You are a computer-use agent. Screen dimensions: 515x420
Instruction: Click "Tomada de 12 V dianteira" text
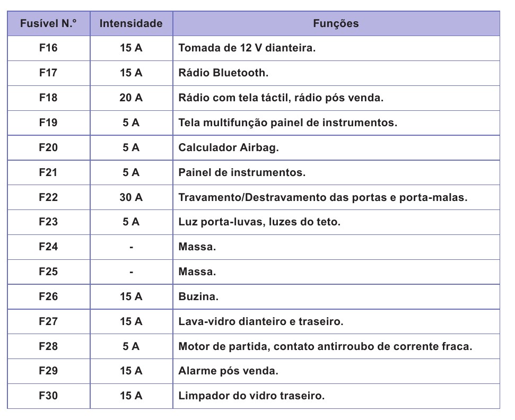[247, 48]
